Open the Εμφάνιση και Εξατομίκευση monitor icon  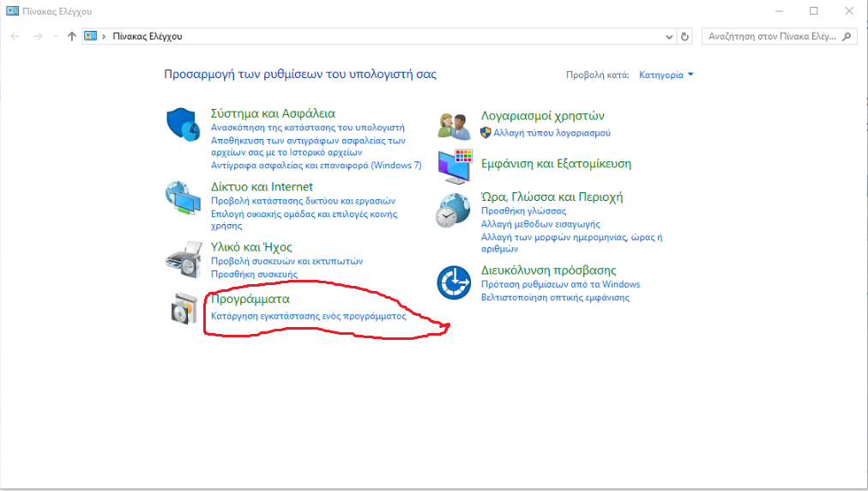pos(455,166)
